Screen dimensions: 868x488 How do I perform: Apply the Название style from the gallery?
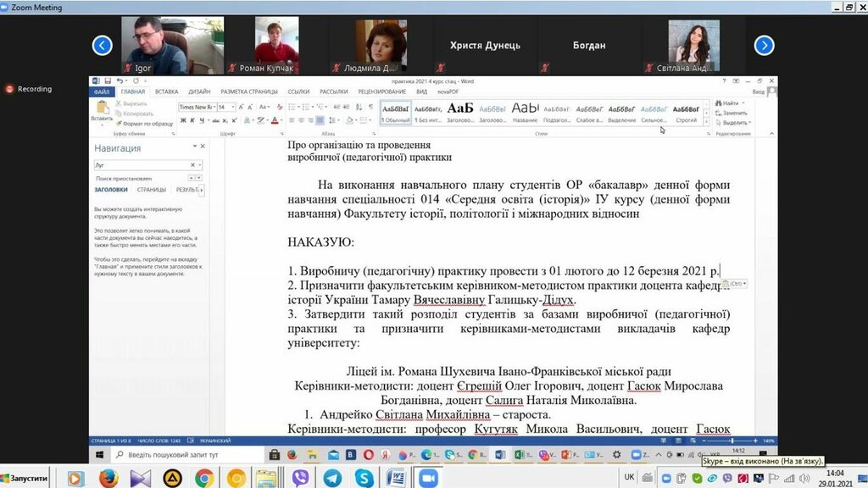[x=525, y=111]
